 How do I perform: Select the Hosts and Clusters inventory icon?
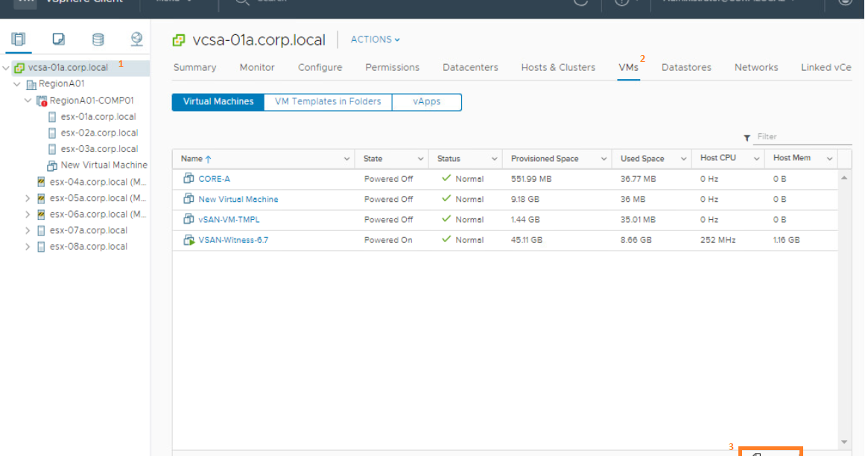pos(18,39)
